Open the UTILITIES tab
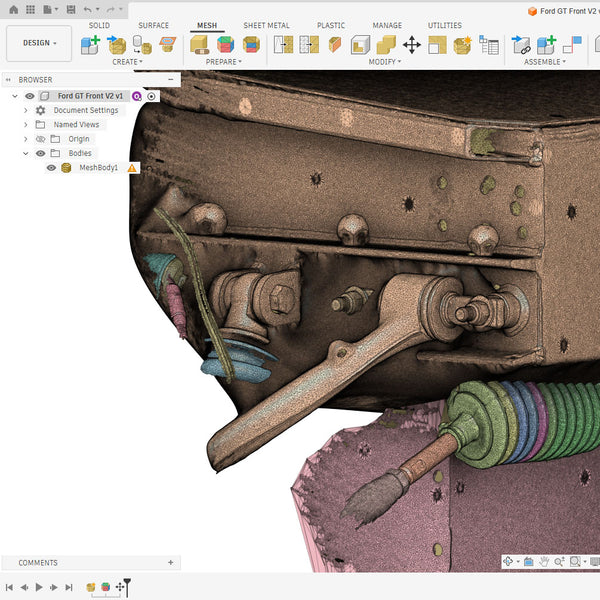 tap(445, 25)
